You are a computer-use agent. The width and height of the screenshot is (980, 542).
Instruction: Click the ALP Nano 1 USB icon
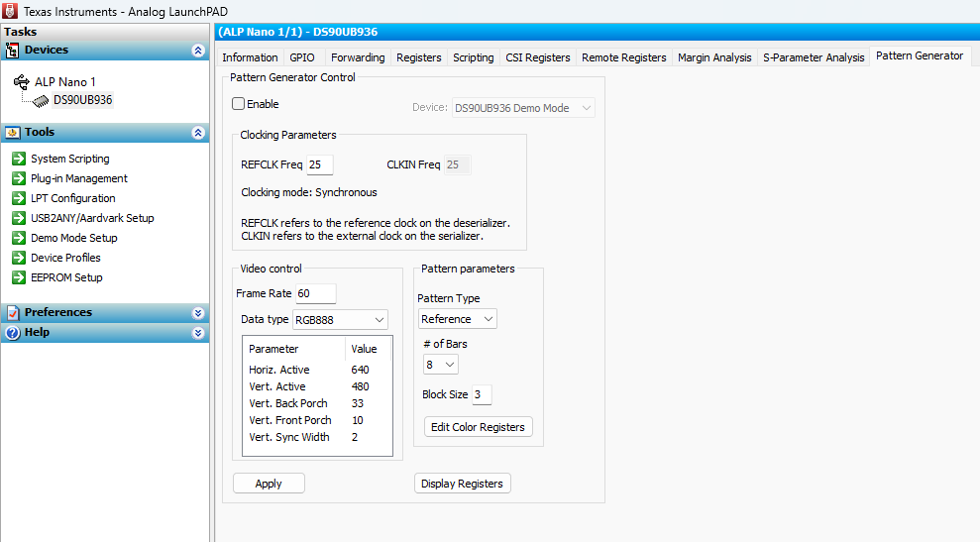22,82
